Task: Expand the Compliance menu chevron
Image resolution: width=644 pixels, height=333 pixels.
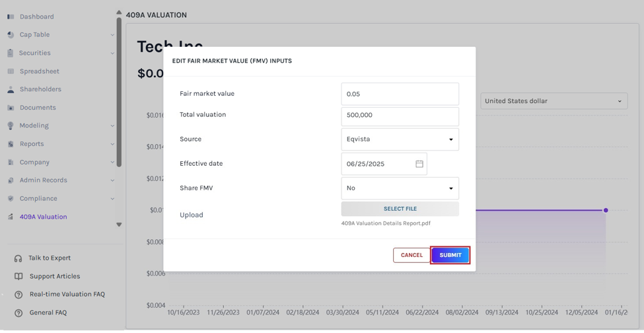Action: click(112, 199)
